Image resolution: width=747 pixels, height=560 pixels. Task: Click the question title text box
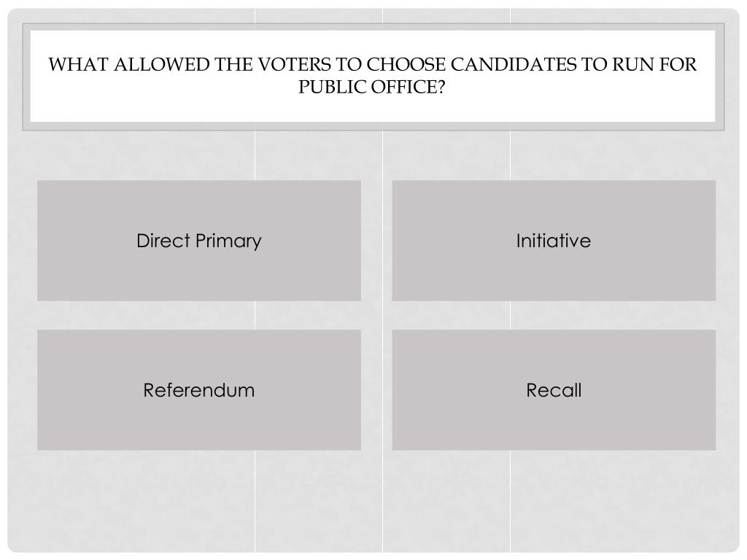coord(373,76)
